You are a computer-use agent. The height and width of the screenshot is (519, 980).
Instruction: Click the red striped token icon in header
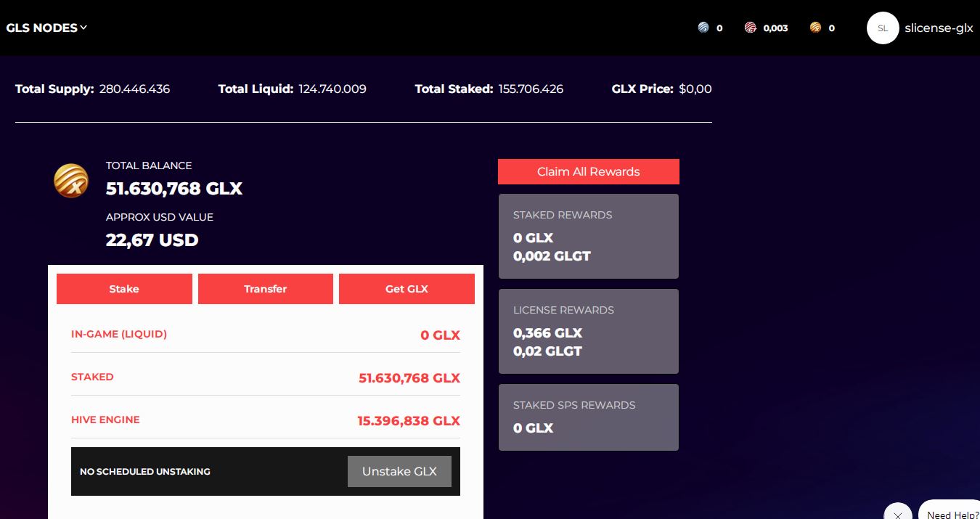[x=751, y=28]
